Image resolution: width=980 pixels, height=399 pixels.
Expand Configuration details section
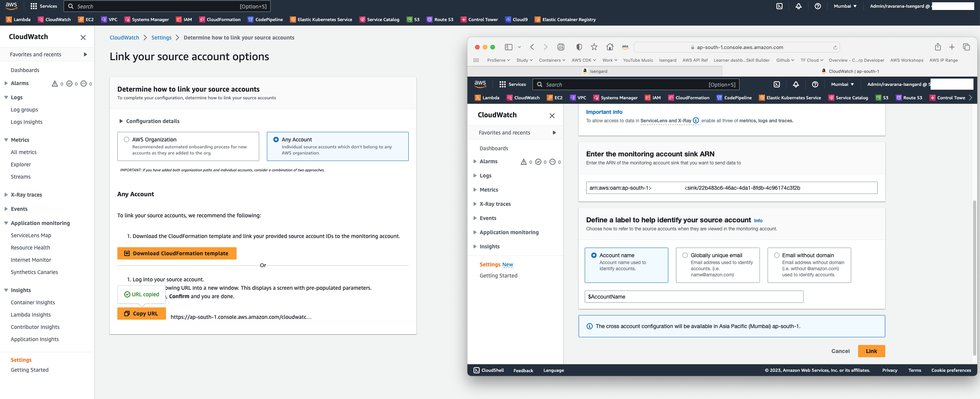click(149, 121)
